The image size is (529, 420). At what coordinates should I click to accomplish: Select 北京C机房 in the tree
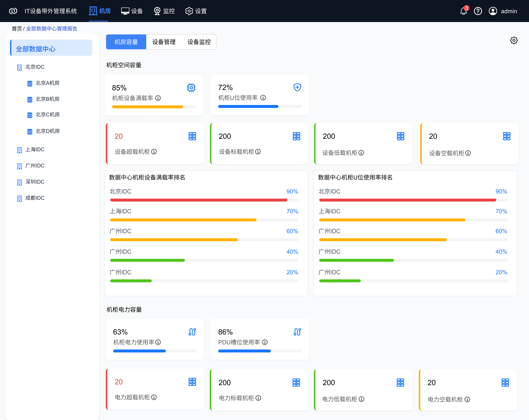tap(43, 115)
